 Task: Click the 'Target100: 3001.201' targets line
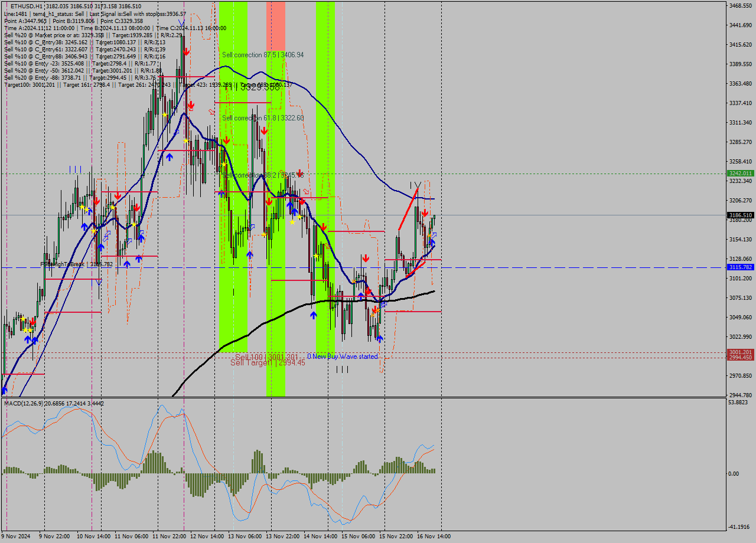148,84
